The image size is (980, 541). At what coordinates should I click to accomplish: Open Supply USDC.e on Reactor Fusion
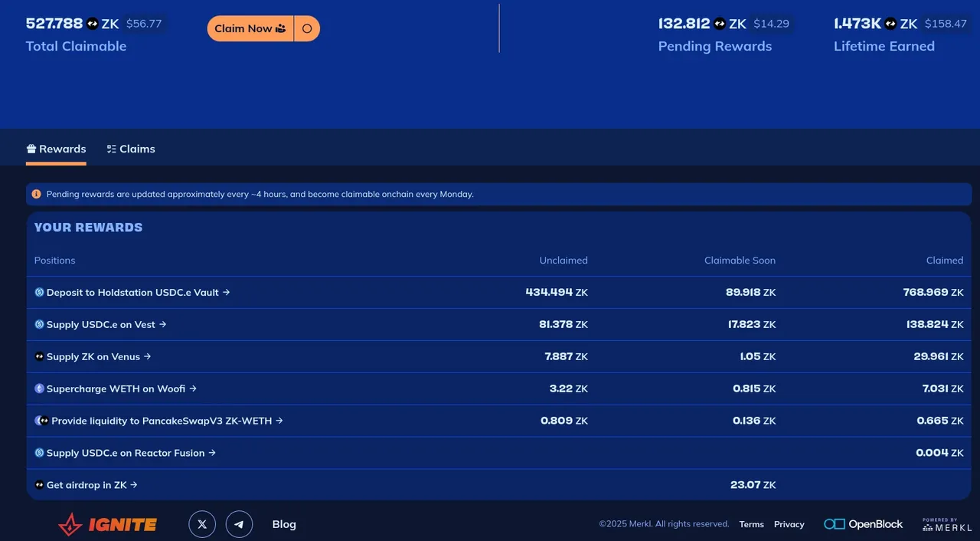pos(125,453)
